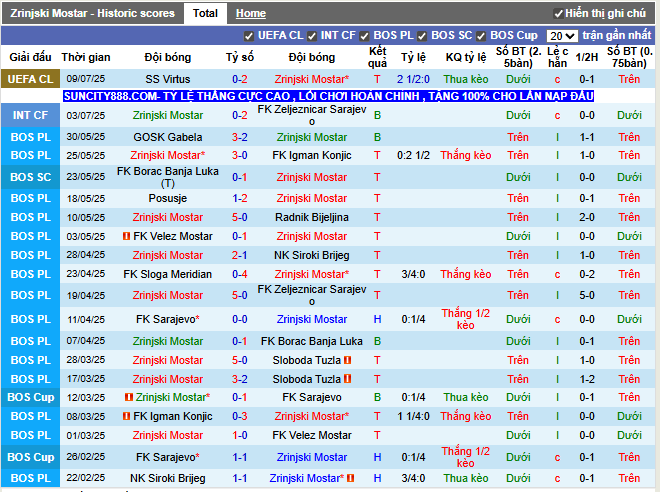Click odds 2 1/2:0 on 09/07/25 row
Screen dimensions: 660x492
[413, 79]
